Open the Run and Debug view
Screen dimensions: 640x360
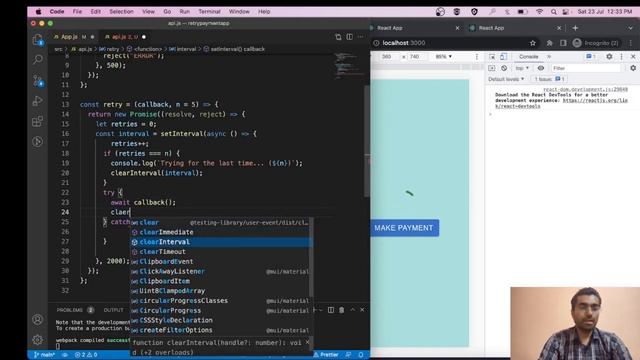point(38,101)
